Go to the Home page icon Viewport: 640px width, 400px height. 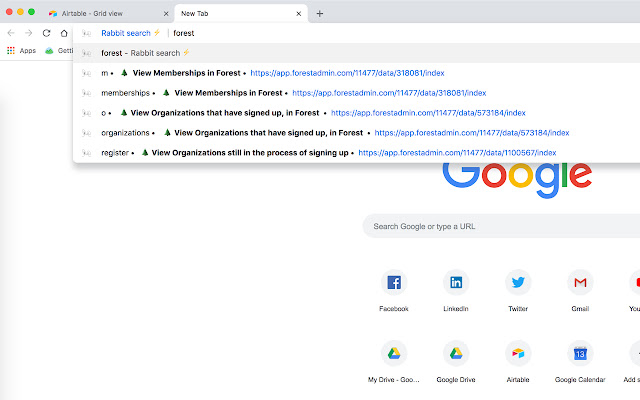click(x=64, y=33)
